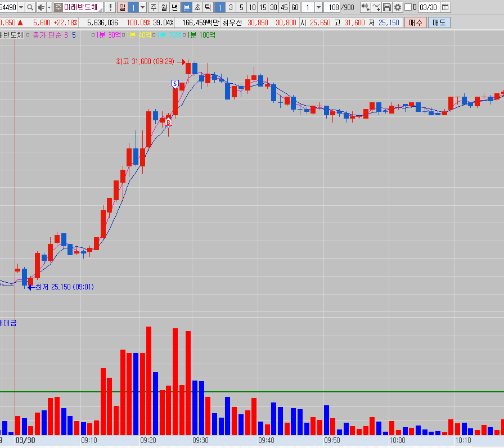The width and height of the screenshot is (504, 448).
Task: Click the add line indicator icon
Action: click(x=376, y=7)
